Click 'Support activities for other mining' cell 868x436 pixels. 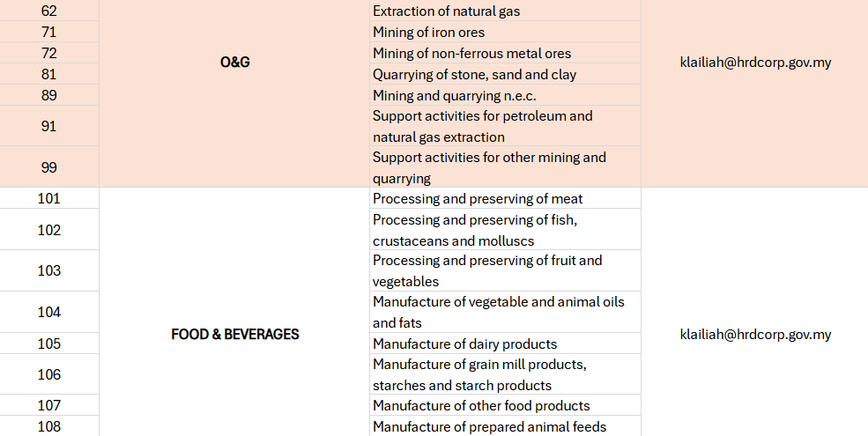(x=489, y=167)
